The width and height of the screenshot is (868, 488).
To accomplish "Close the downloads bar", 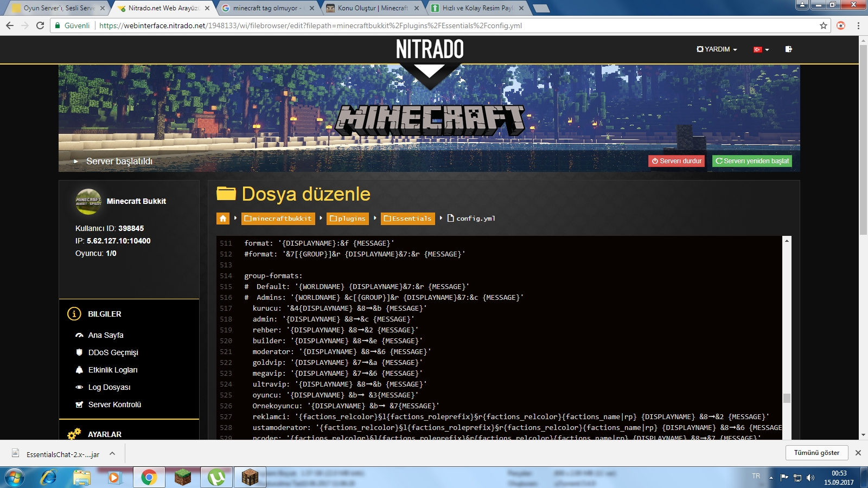I will [x=858, y=453].
